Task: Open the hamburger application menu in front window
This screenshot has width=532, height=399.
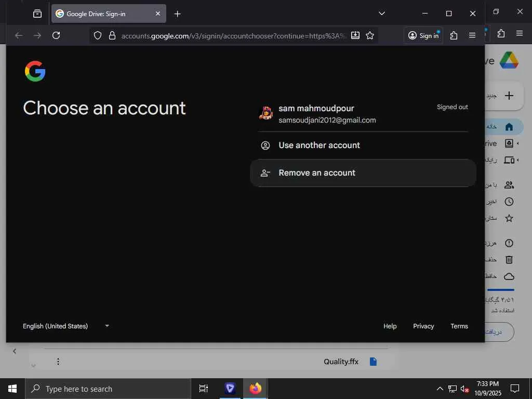Action: 472,35
